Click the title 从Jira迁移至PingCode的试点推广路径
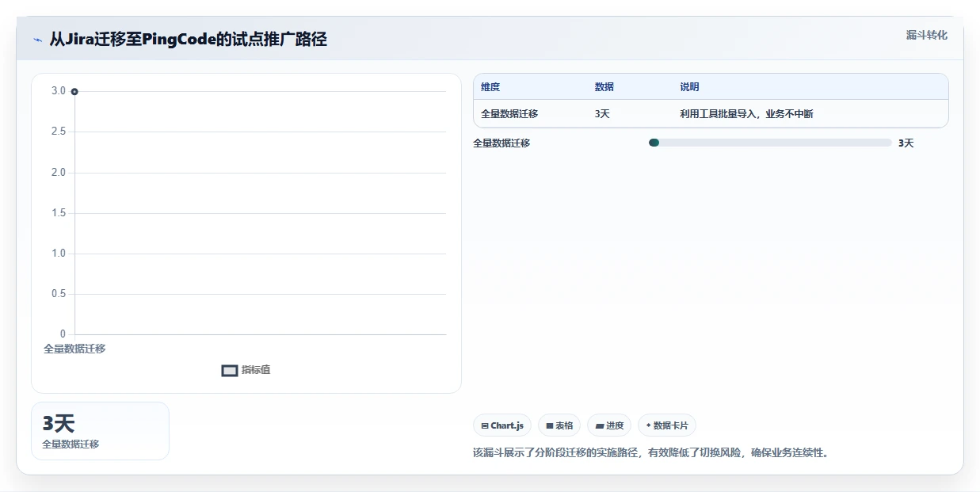980x492 pixels. click(x=188, y=40)
